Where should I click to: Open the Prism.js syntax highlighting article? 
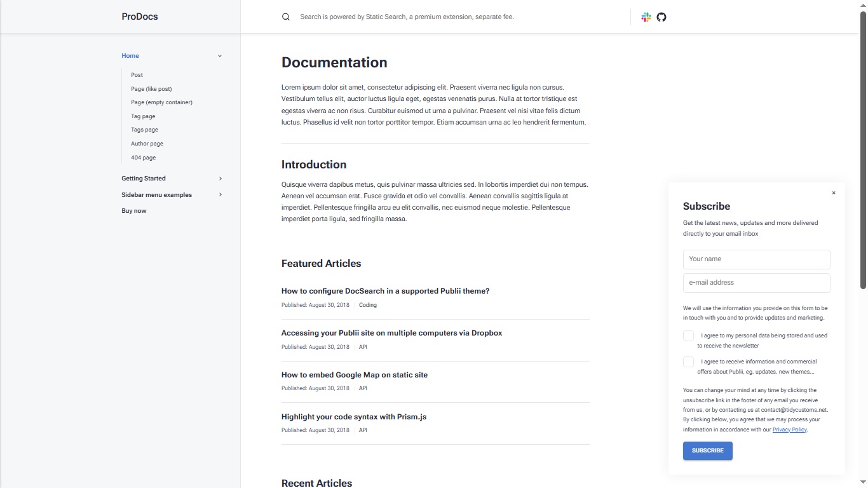[x=354, y=417]
